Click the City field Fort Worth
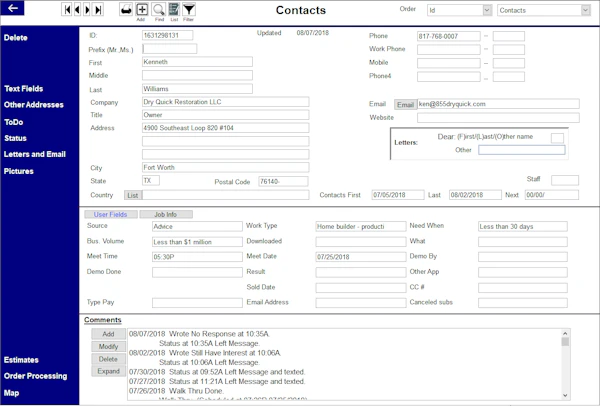This screenshot has width=600, height=406. coord(225,167)
